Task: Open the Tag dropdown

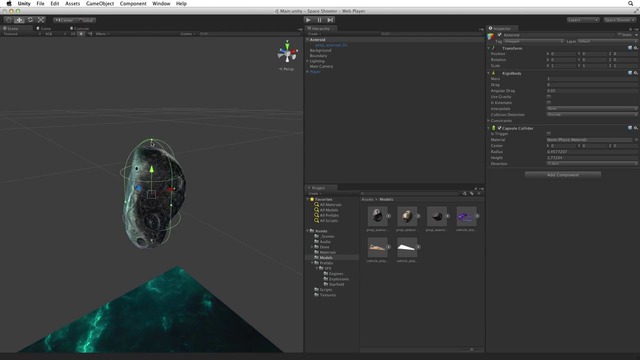Action: (x=533, y=41)
